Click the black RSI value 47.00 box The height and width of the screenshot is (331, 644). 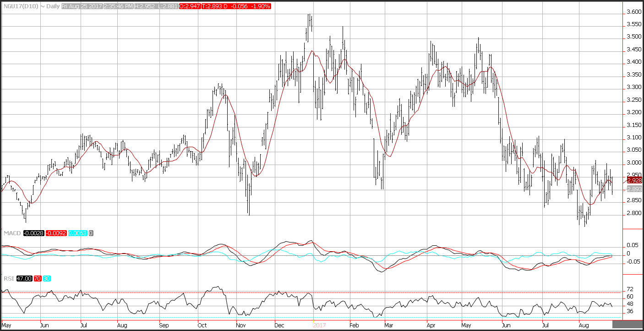click(x=24, y=278)
